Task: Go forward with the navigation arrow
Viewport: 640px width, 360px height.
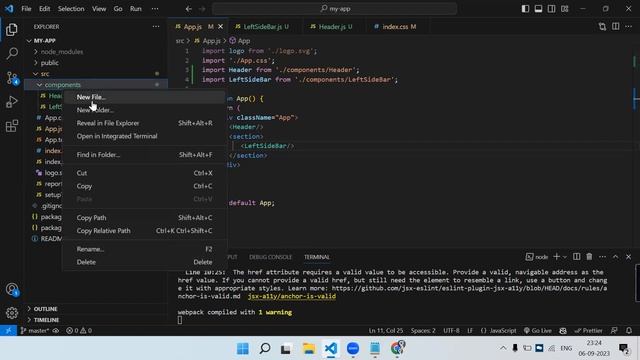Action: click(202, 9)
